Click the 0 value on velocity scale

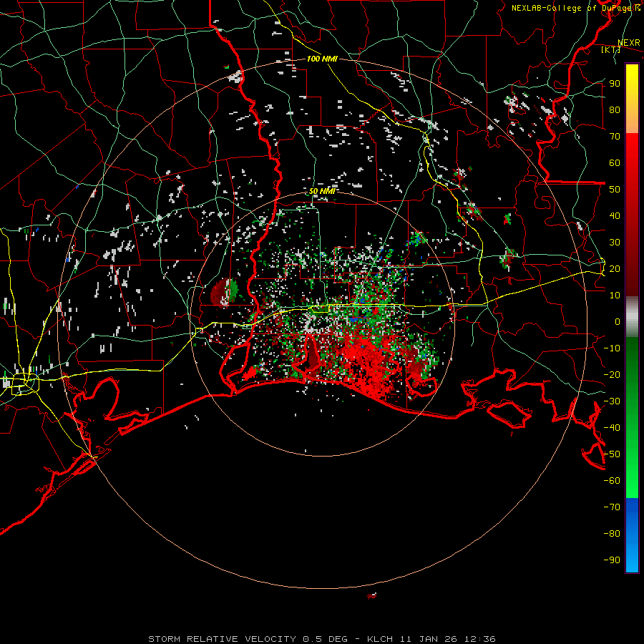[x=618, y=321]
